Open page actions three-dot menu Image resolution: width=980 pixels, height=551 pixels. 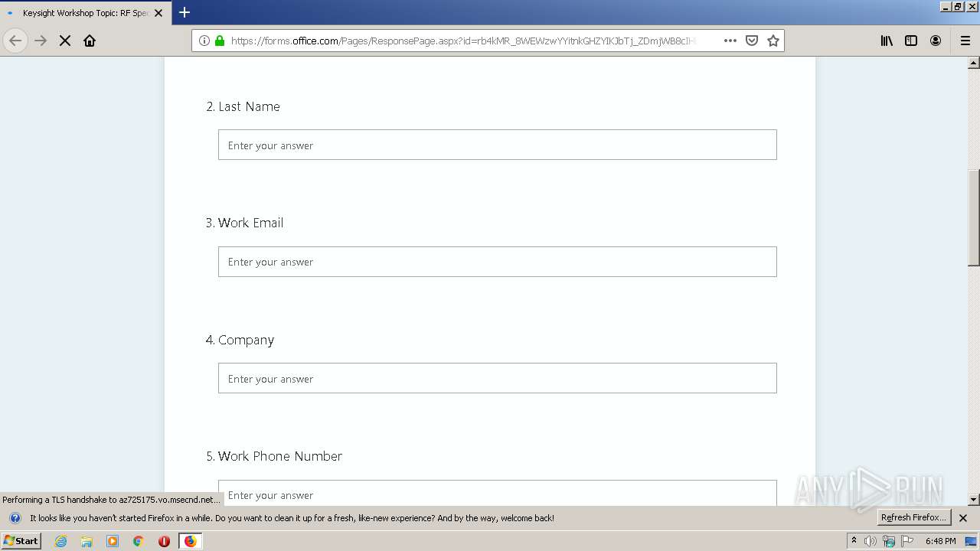click(x=730, y=41)
